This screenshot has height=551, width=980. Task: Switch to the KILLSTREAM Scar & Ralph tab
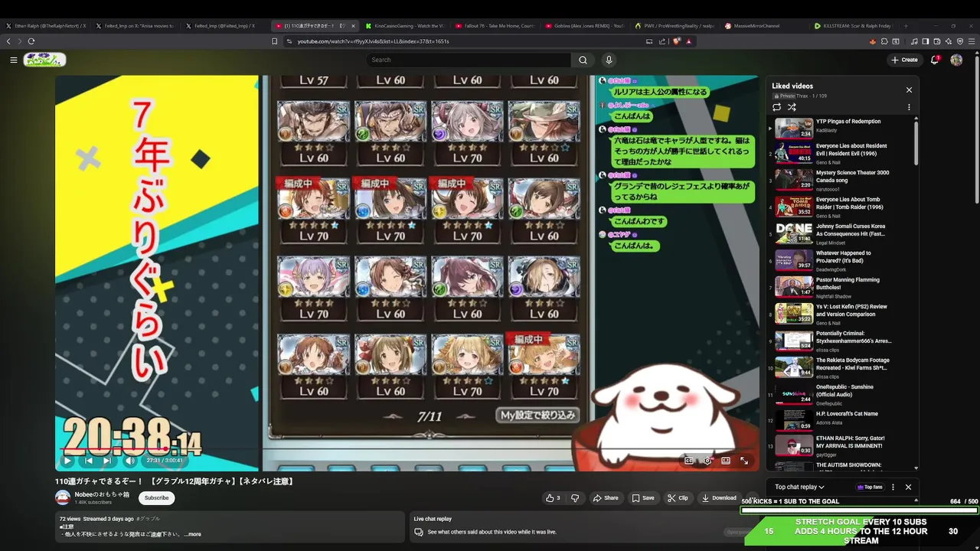pos(854,26)
